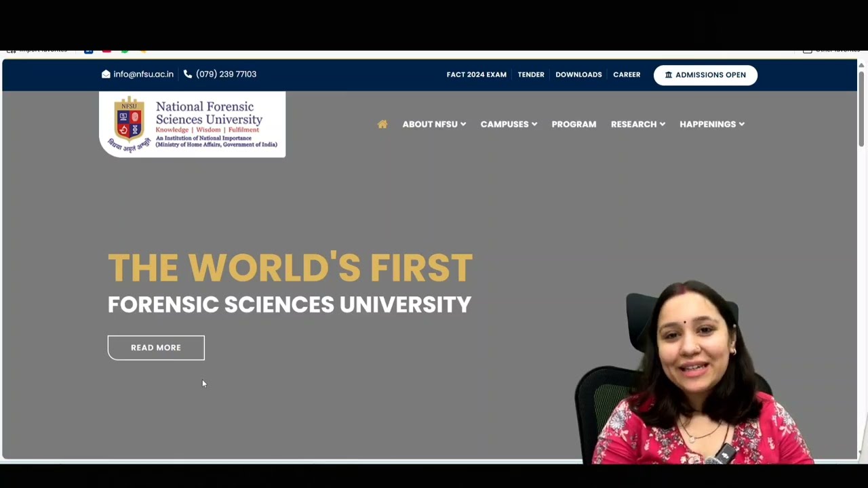Open the FACT 2024 EXAM link

tap(477, 75)
